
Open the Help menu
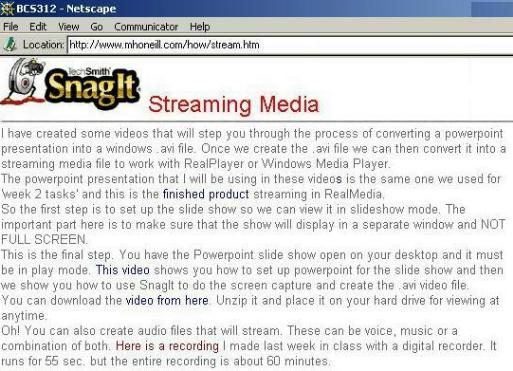[x=200, y=27]
